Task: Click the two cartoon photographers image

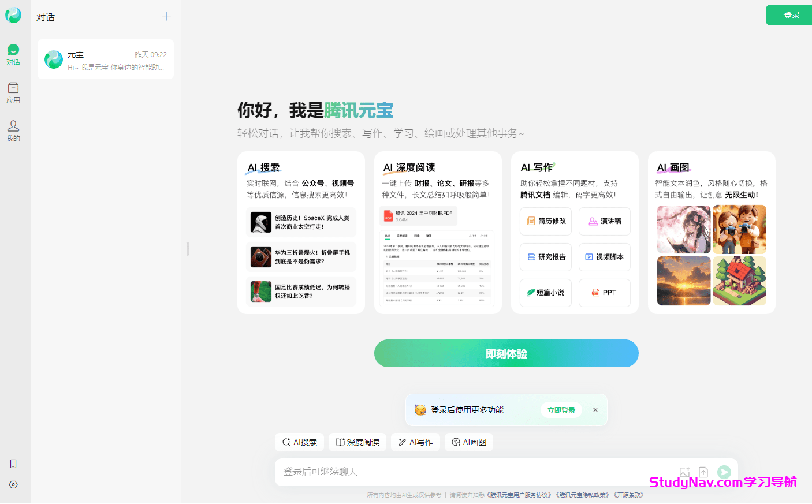Action: 739,229
